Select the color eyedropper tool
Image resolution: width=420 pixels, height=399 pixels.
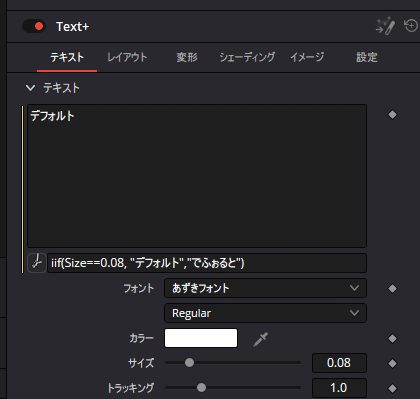point(260,339)
